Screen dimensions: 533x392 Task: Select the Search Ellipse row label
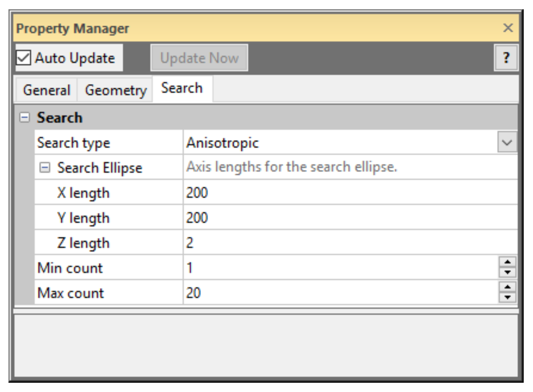pyautogui.click(x=100, y=168)
